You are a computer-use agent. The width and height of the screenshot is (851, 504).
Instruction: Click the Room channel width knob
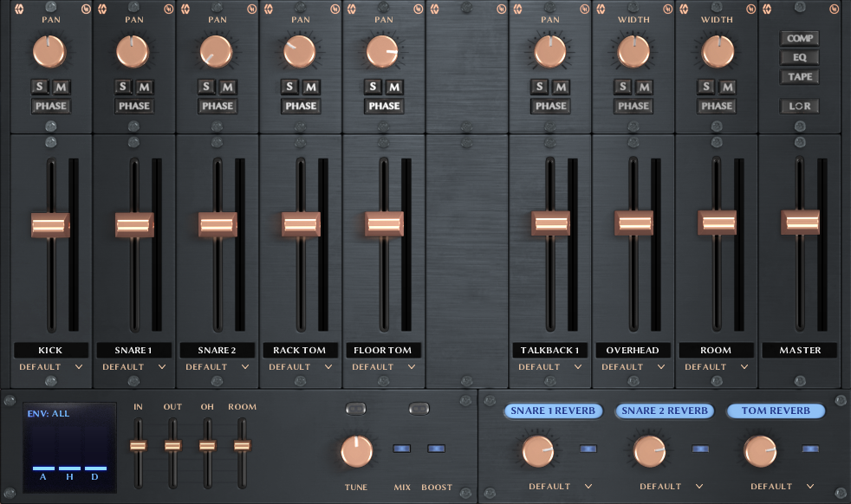coord(717,52)
